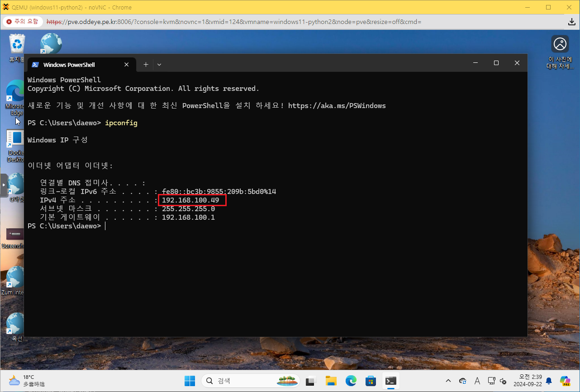The image size is (580, 392).
Task: Open the 'learn about this picture' desktop icon
Action: tap(560, 52)
